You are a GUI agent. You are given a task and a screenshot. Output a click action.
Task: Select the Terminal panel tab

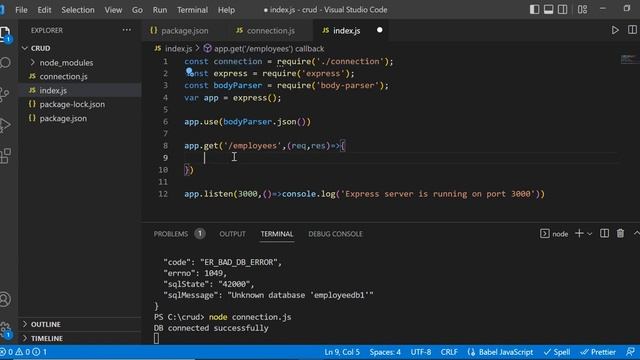(x=277, y=234)
